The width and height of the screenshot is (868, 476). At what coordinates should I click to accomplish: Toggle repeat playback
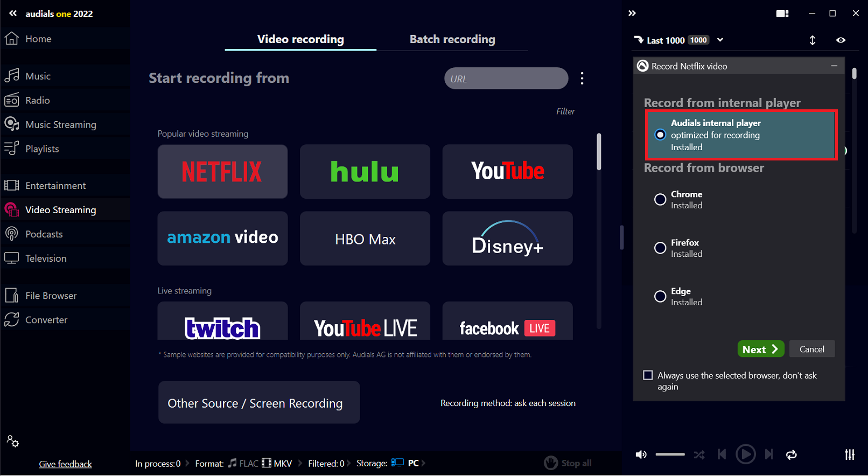[x=792, y=454]
